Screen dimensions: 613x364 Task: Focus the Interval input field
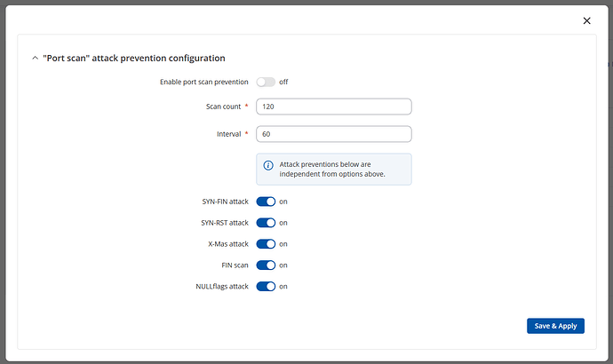coord(333,134)
